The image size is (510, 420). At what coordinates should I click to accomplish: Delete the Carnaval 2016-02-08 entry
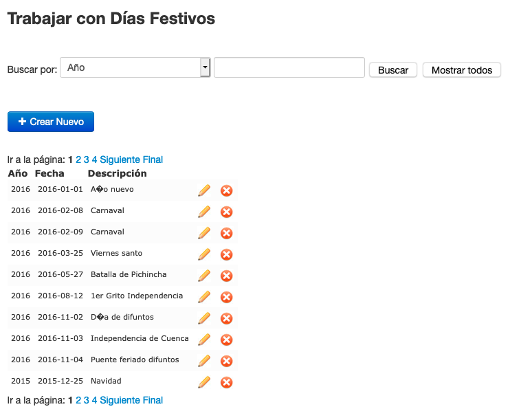(226, 212)
